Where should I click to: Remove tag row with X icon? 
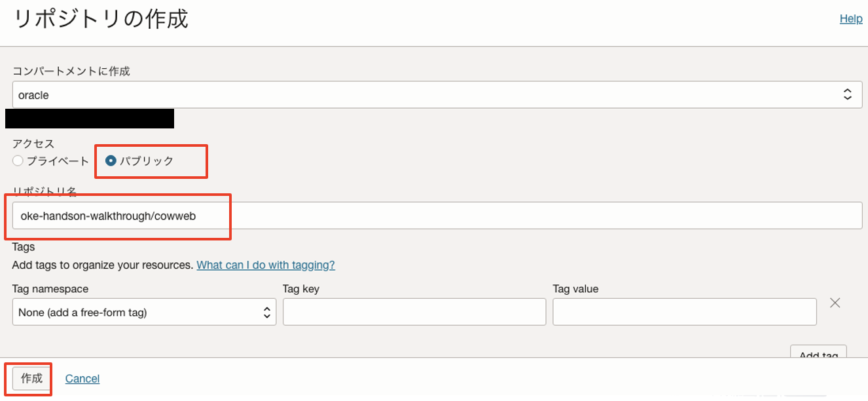point(835,303)
